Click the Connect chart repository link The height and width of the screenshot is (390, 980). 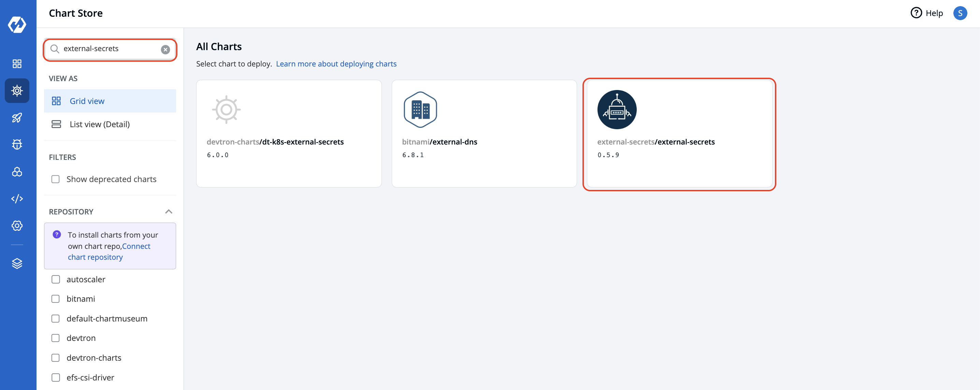109,251
